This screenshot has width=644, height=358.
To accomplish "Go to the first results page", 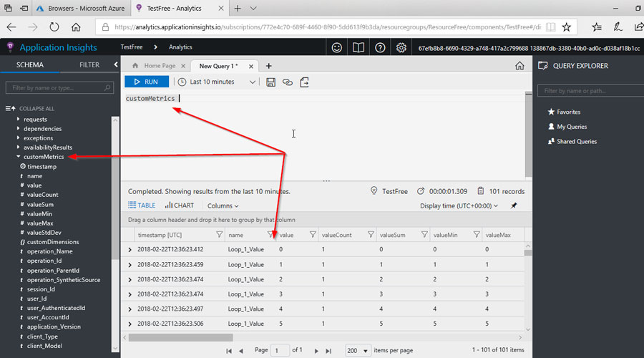I will (x=229, y=351).
